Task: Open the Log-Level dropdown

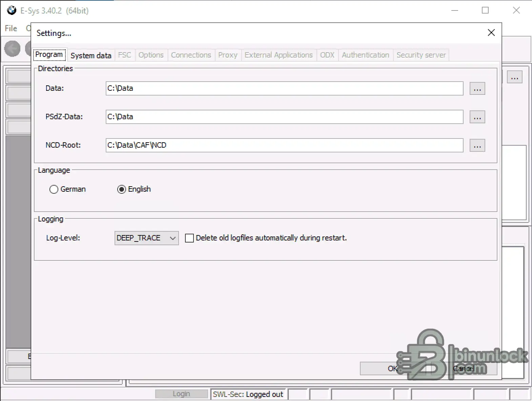Action: tap(147, 238)
